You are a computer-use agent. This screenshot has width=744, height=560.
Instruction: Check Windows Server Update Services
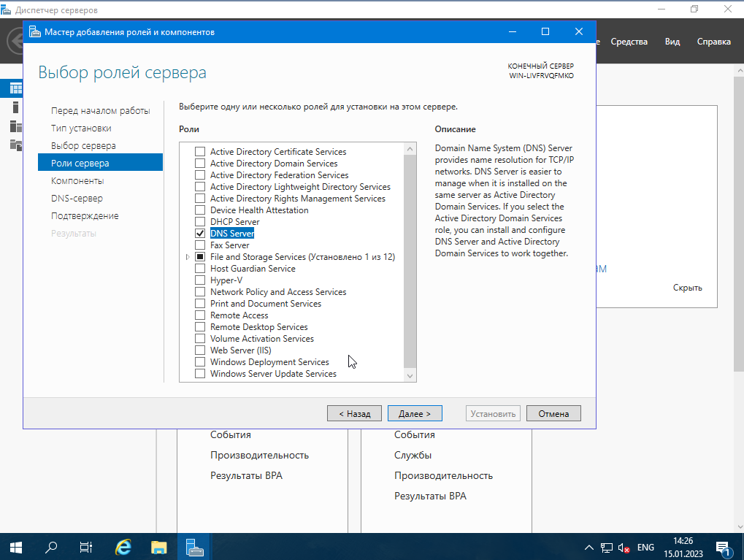tap(200, 374)
